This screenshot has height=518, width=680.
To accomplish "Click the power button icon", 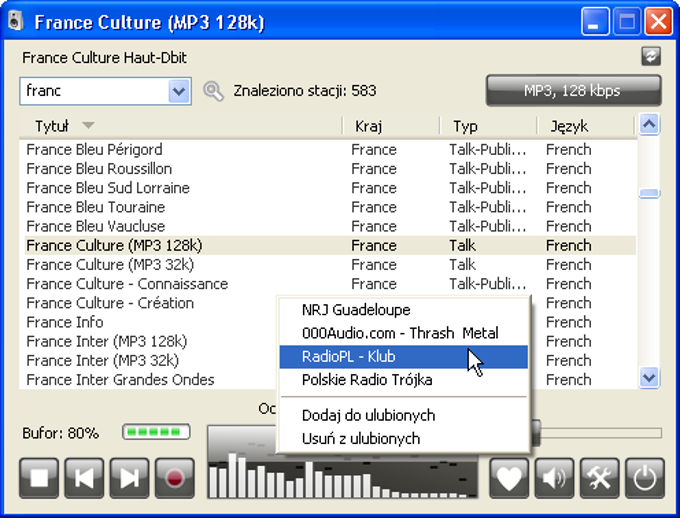I will coord(644,478).
